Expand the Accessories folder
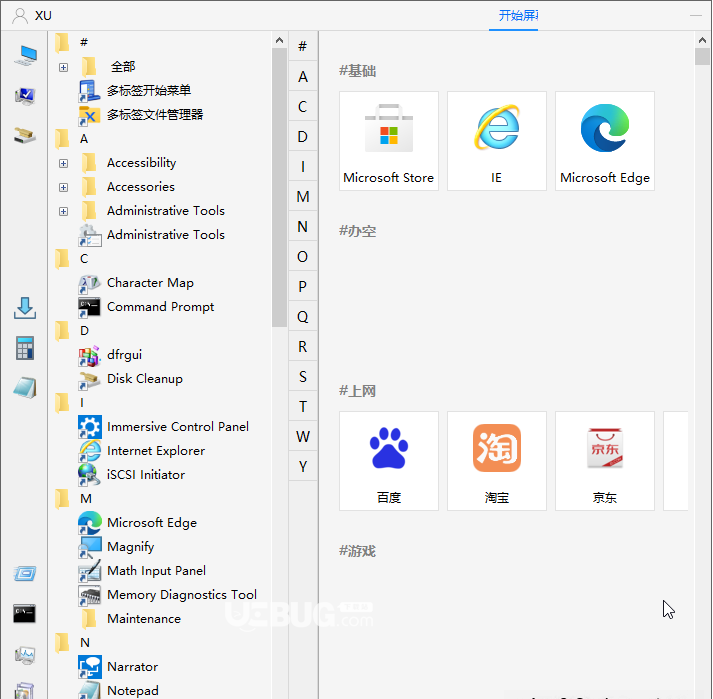 (x=64, y=187)
